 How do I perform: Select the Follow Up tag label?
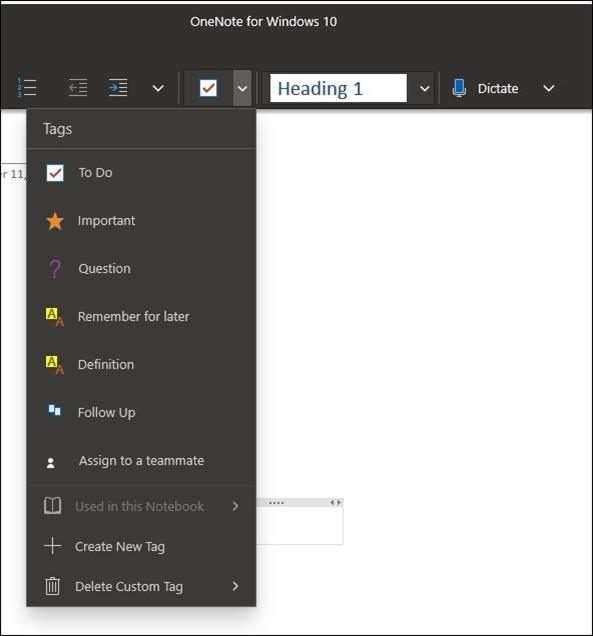tap(106, 413)
